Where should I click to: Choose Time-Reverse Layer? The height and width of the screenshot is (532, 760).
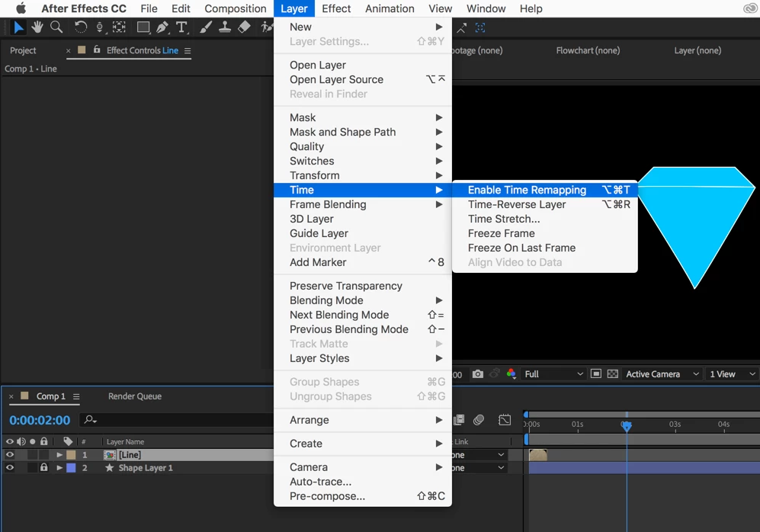coord(545,204)
